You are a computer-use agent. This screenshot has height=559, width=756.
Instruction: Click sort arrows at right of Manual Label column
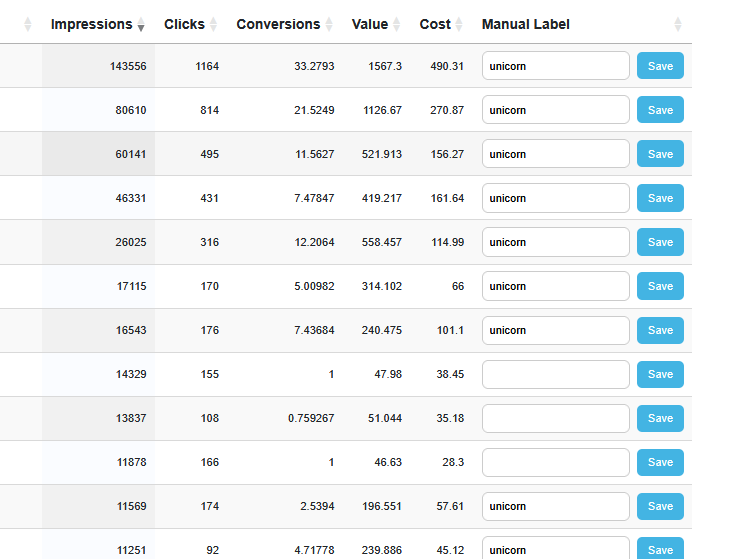click(x=678, y=25)
